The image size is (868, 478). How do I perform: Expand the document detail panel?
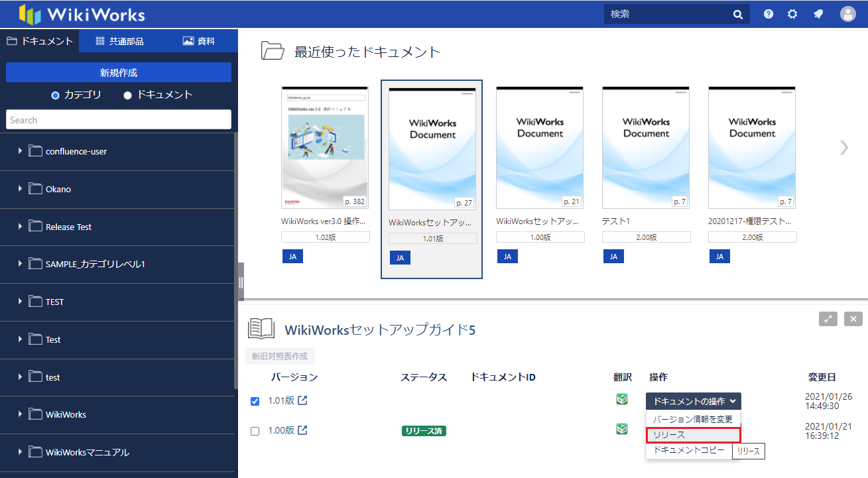pos(828,319)
